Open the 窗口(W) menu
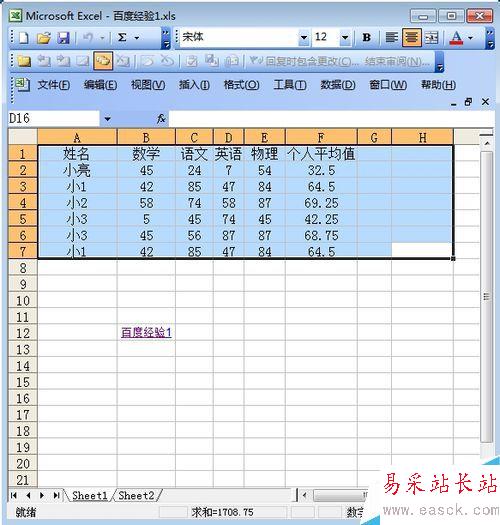Screen dimensions: 500x525 click(388, 85)
